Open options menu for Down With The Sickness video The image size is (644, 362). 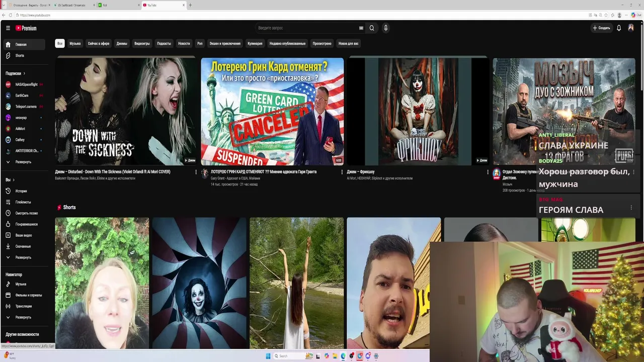(196, 172)
